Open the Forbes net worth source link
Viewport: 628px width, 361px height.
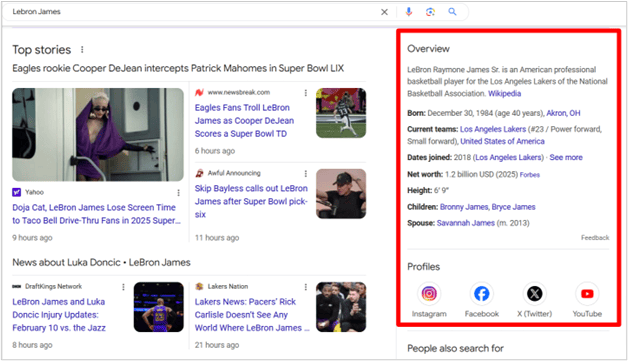(x=529, y=175)
